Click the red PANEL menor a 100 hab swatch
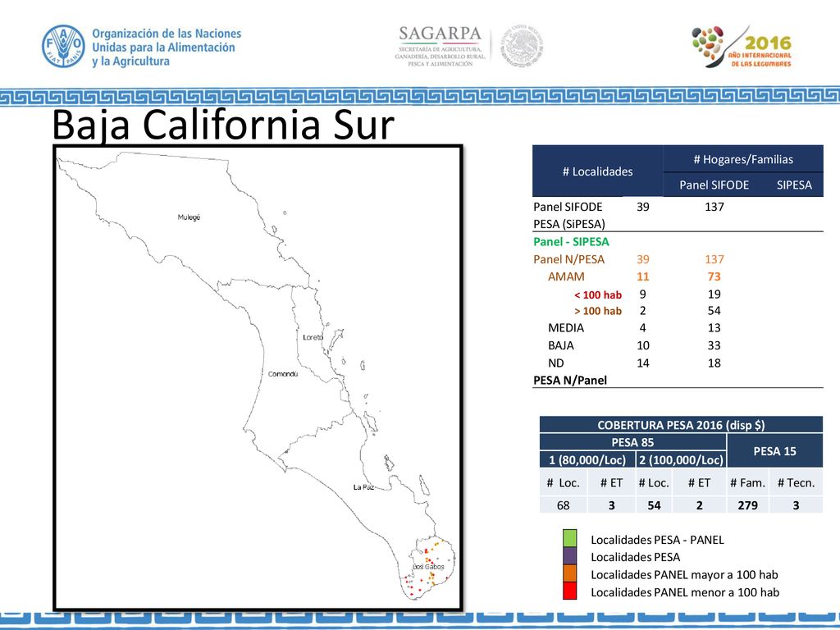This screenshot has width=840, height=630. click(569, 591)
